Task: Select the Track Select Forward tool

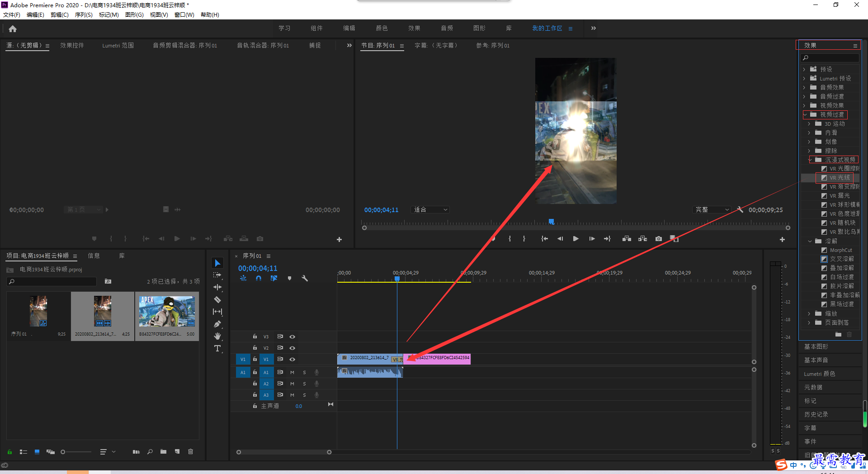Action: pyautogui.click(x=217, y=275)
